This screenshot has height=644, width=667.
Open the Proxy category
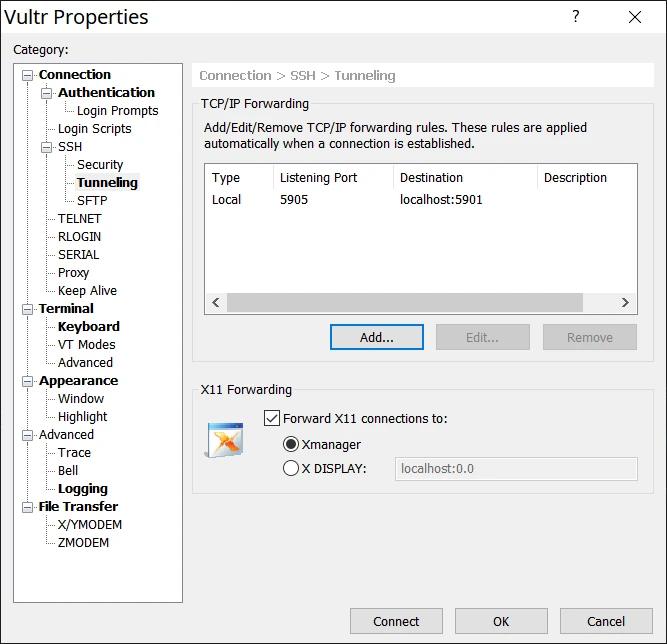[x=73, y=273]
